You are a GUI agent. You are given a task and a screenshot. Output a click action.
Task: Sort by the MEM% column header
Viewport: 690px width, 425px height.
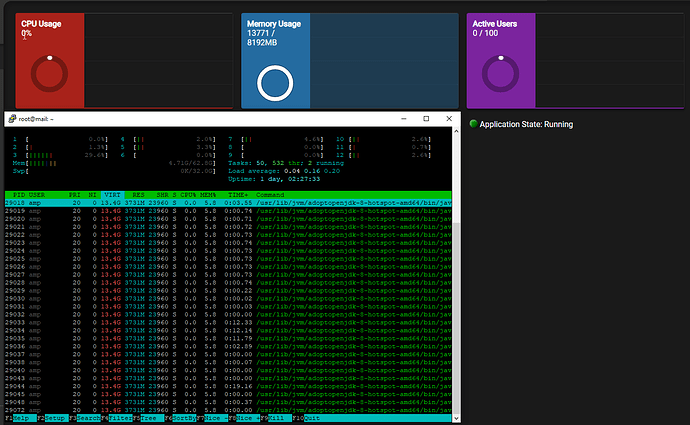click(x=208, y=195)
